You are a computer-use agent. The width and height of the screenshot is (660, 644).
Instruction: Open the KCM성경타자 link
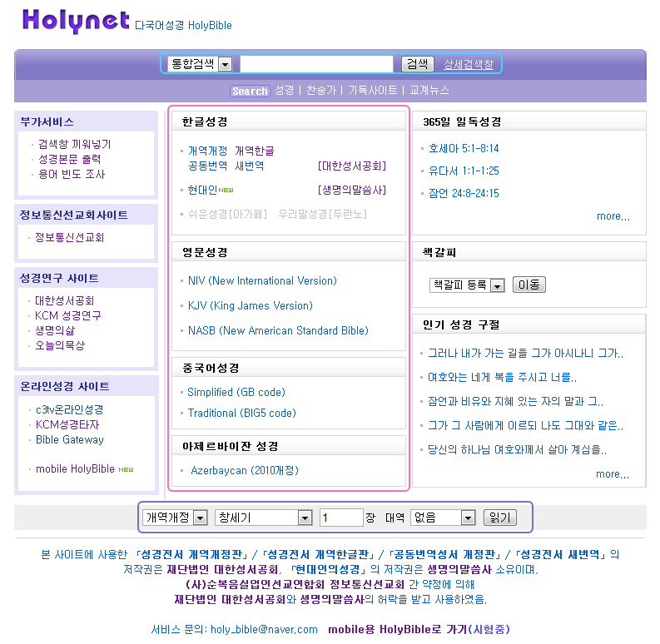point(67,424)
